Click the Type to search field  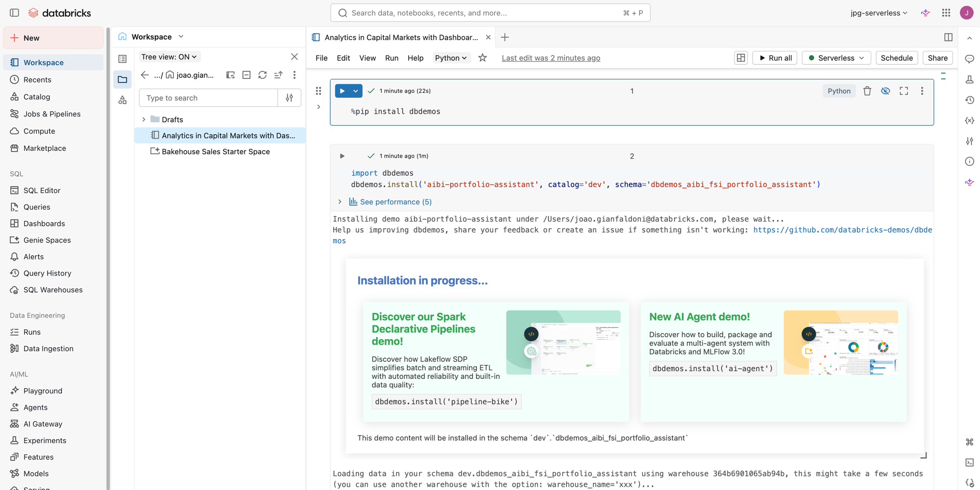[x=209, y=98]
